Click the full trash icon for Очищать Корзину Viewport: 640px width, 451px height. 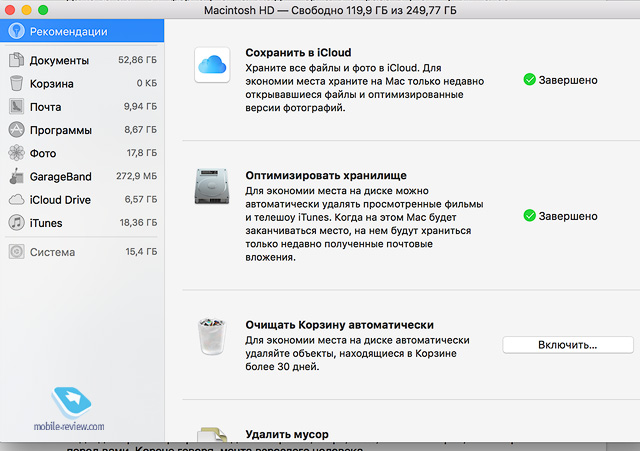click(212, 336)
